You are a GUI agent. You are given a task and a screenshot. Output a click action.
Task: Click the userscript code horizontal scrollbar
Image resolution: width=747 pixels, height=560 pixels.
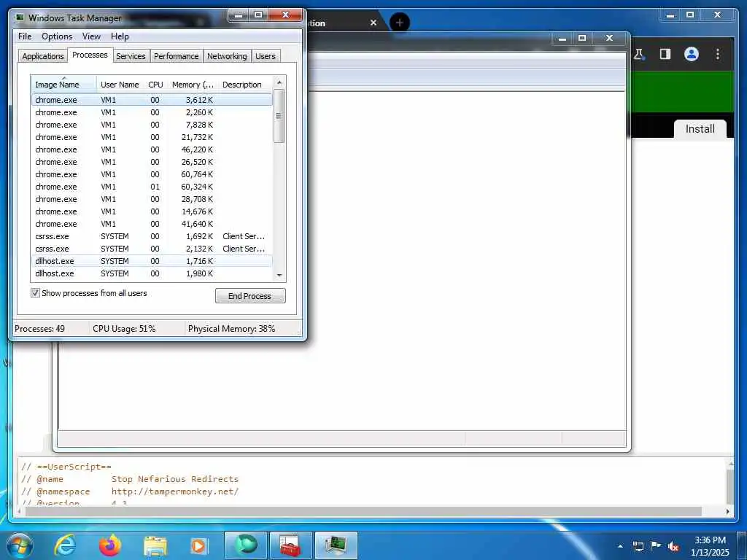[x=363, y=511]
